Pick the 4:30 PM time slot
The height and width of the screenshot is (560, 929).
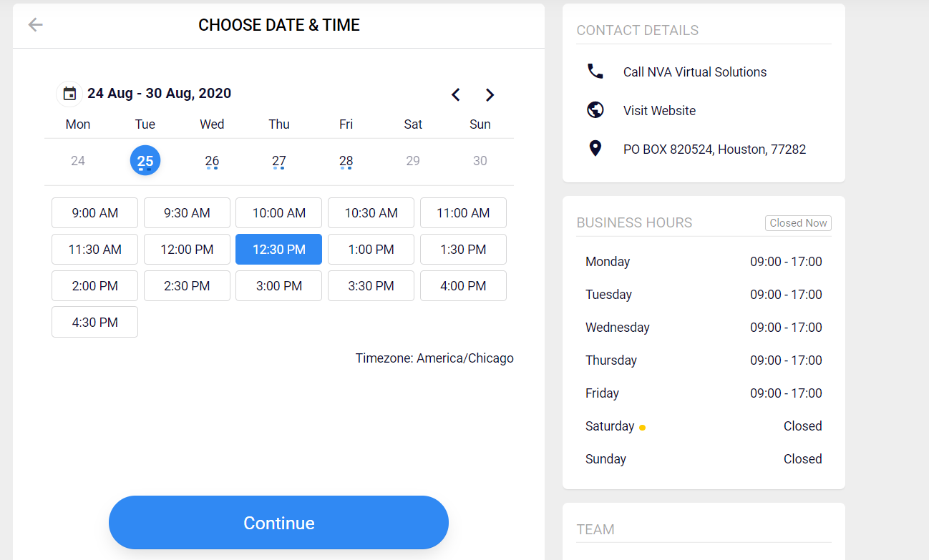click(x=94, y=323)
